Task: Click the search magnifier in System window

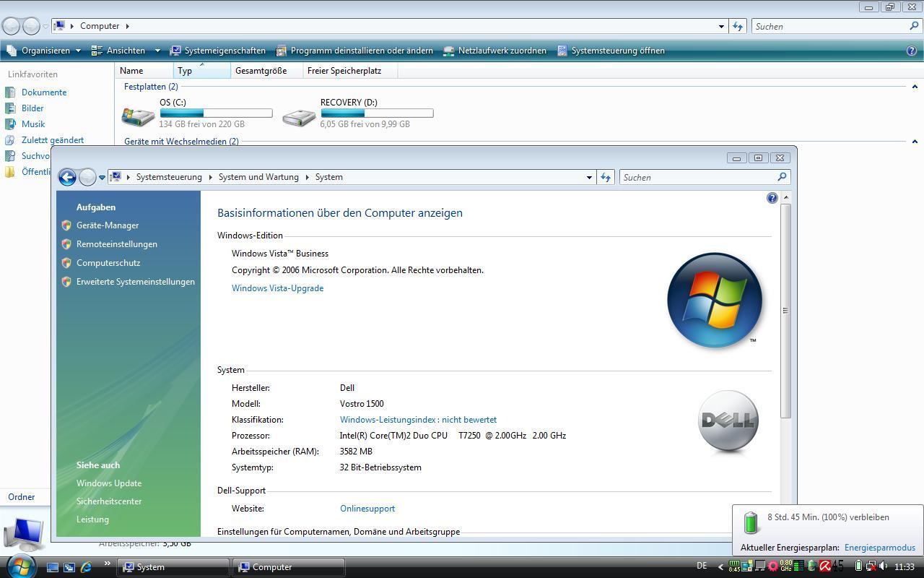Action: [x=782, y=177]
